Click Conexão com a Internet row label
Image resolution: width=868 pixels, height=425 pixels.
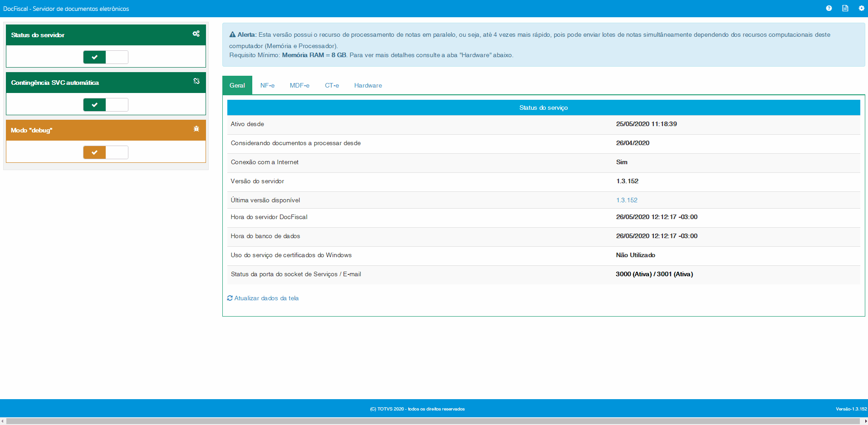pos(265,162)
